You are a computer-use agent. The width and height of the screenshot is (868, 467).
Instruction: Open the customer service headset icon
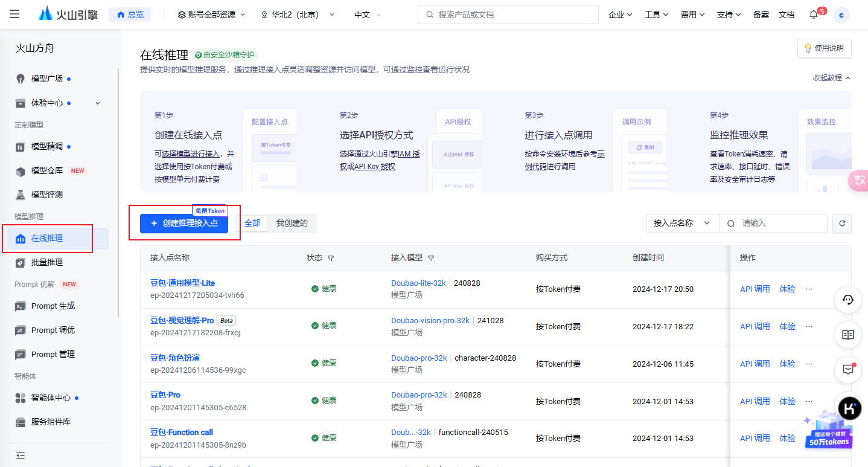[x=848, y=300]
